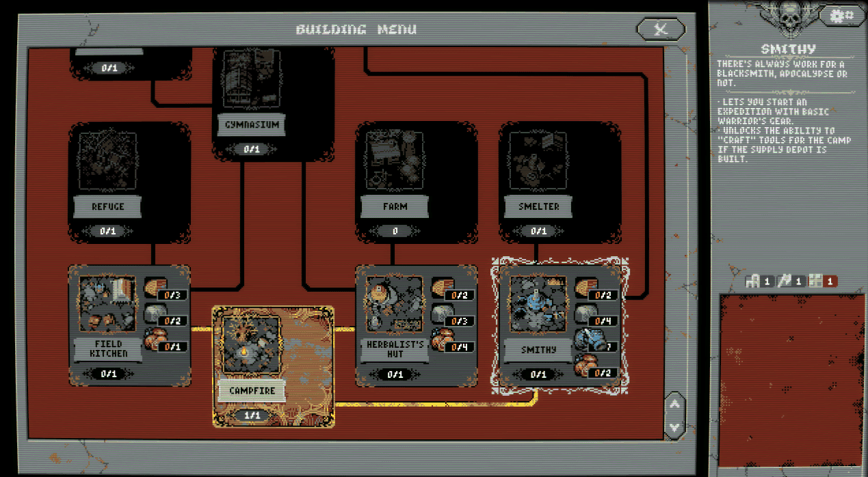Click the Field Kitchen building picture
The height and width of the screenshot is (477, 868).
108,303
